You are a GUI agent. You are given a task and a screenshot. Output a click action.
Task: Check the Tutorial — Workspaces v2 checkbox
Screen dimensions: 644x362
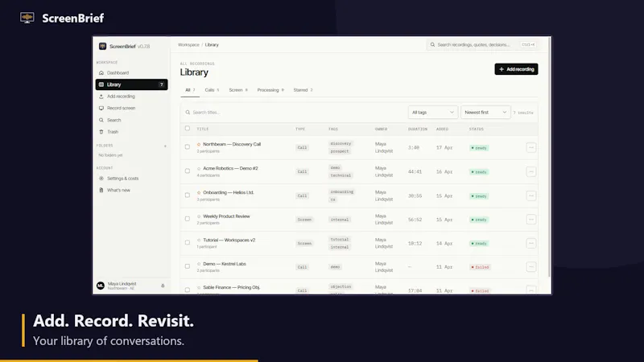pyautogui.click(x=188, y=243)
